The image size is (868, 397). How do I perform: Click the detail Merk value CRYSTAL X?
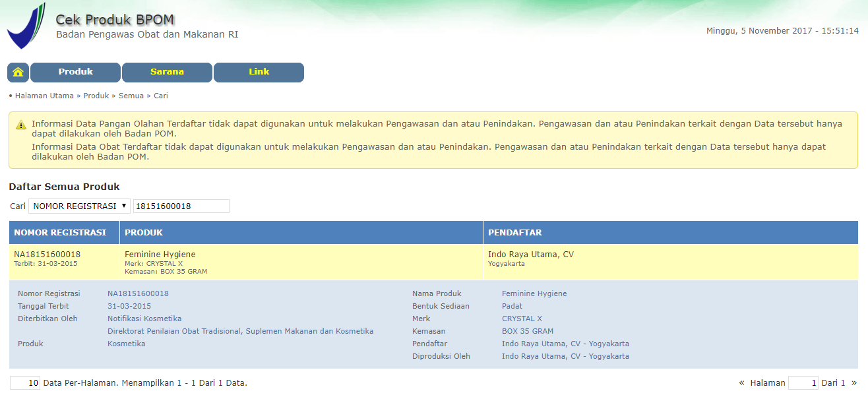point(522,319)
